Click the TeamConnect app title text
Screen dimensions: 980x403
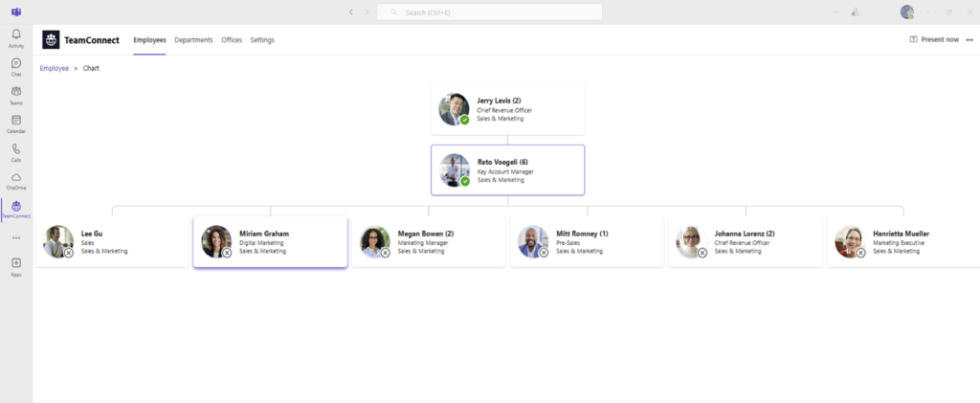tap(92, 40)
